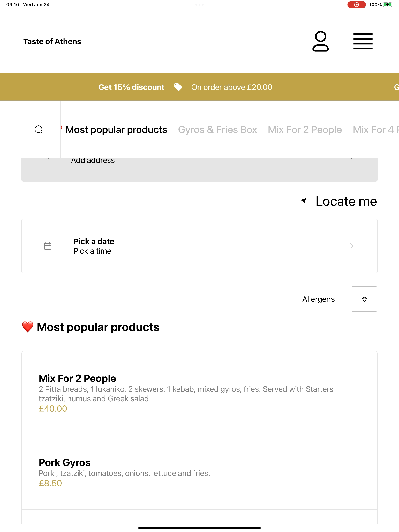Switch to Mix For 2 People tab
The width and height of the screenshot is (399, 532).
click(x=305, y=130)
